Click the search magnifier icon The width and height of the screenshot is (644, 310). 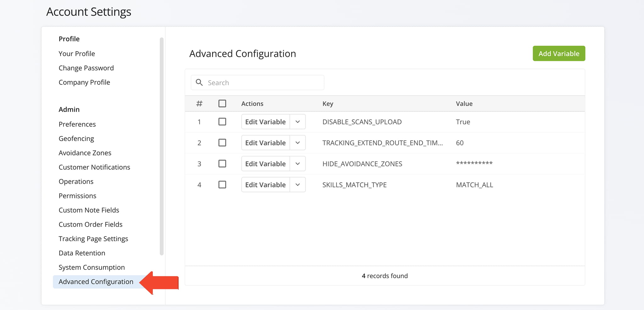pyautogui.click(x=199, y=82)
